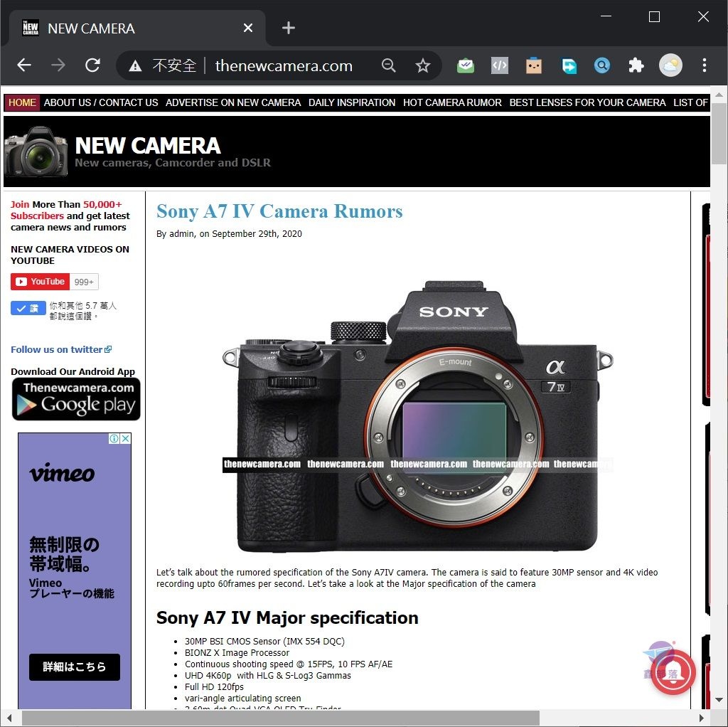Reload the page with refresh icon
The image size is (728, 727).
(93, 65)
